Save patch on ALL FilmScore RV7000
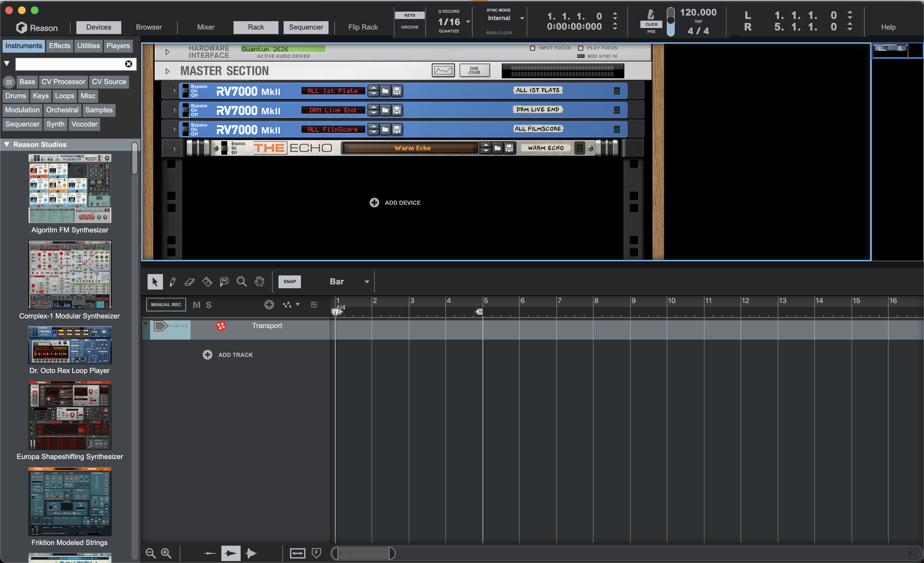 click(x=397, y=129)
